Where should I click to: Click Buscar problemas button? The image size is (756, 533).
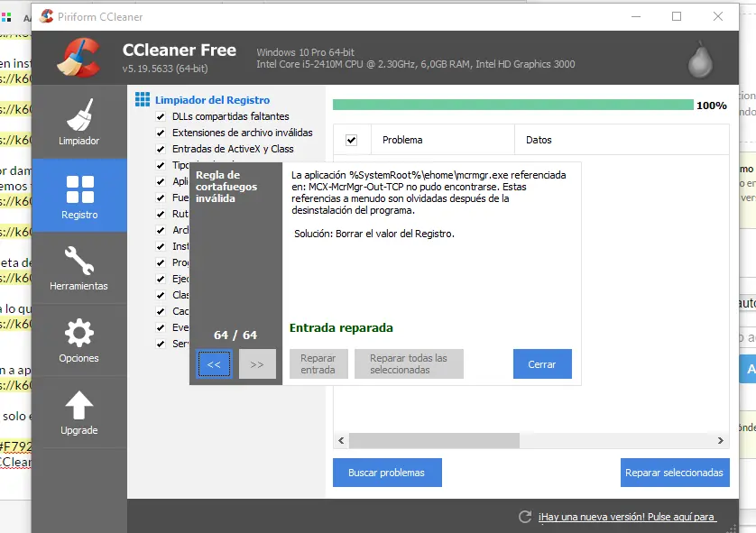tap(387, 473)
